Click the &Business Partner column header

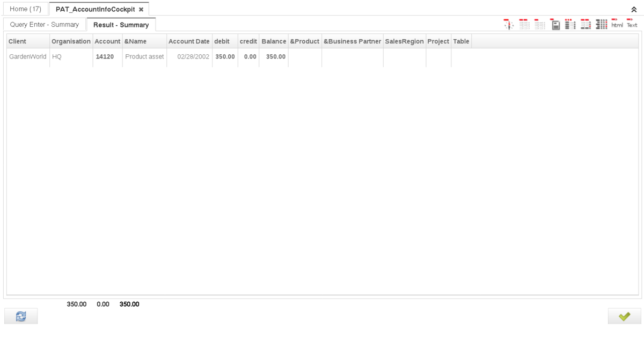[352, 41]
